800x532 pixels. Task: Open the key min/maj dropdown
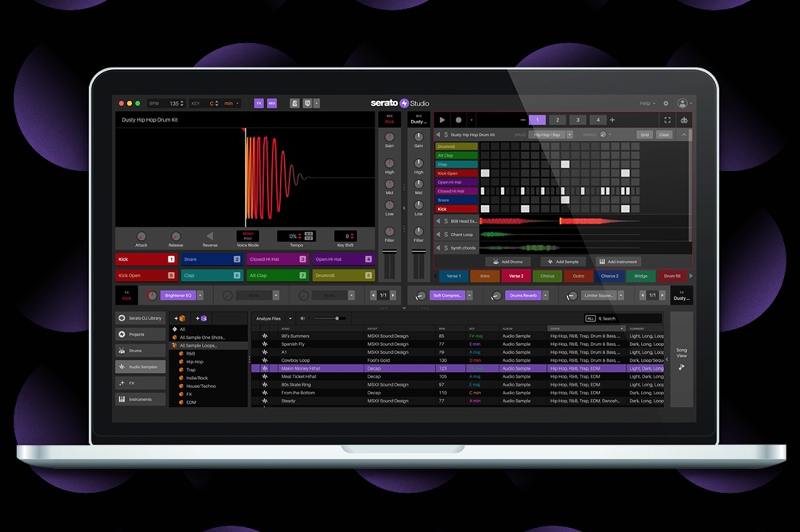[231, 103]
